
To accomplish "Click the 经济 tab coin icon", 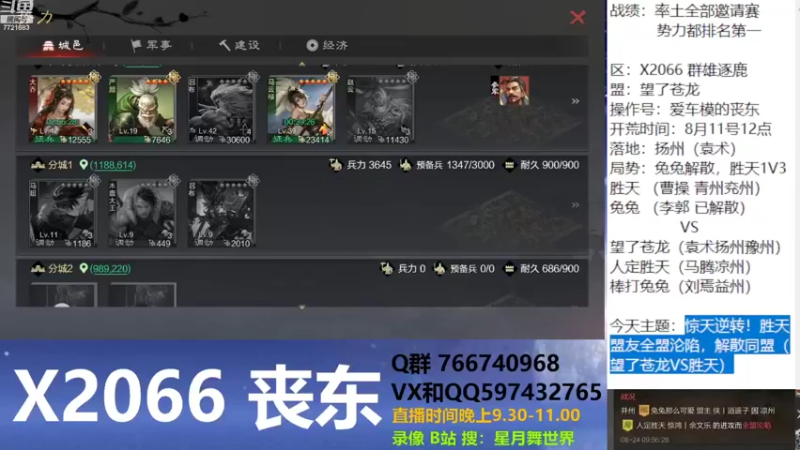I will coord(312,45).
